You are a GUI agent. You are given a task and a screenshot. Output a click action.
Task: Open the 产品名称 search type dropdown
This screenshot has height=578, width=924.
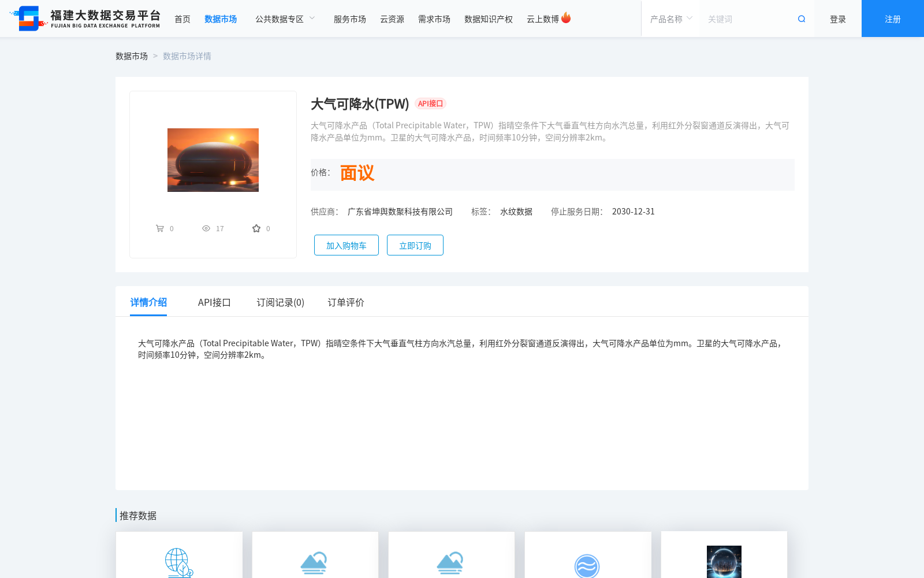pyautogui.click(x=671, y=19)
